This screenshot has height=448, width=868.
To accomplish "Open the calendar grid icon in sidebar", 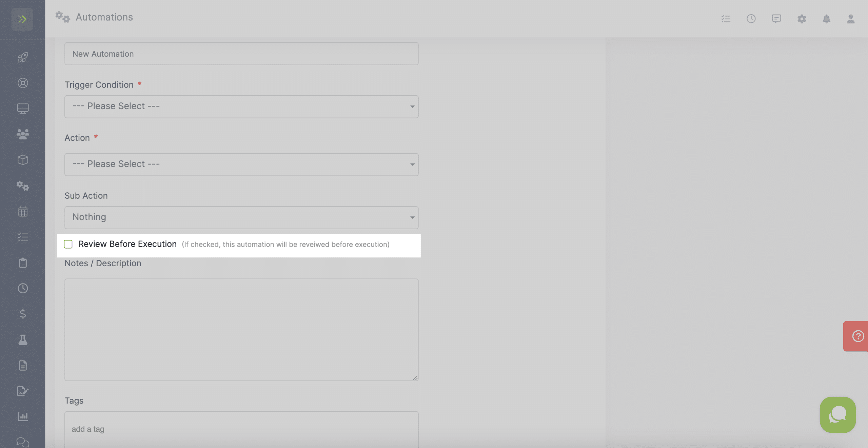I will click(23, 212).
